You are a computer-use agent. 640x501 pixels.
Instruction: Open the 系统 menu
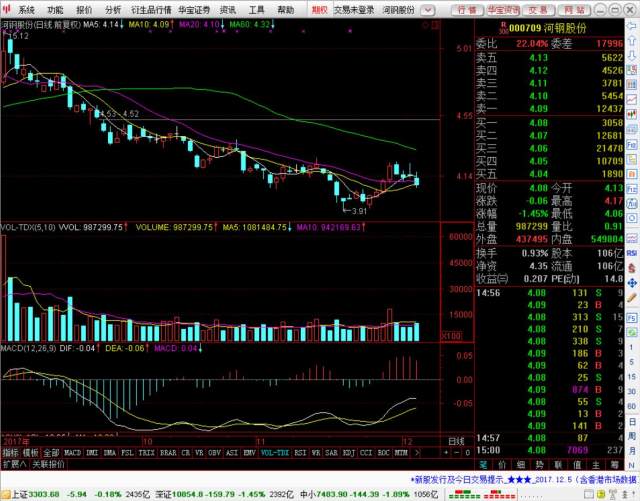(26, 9)
